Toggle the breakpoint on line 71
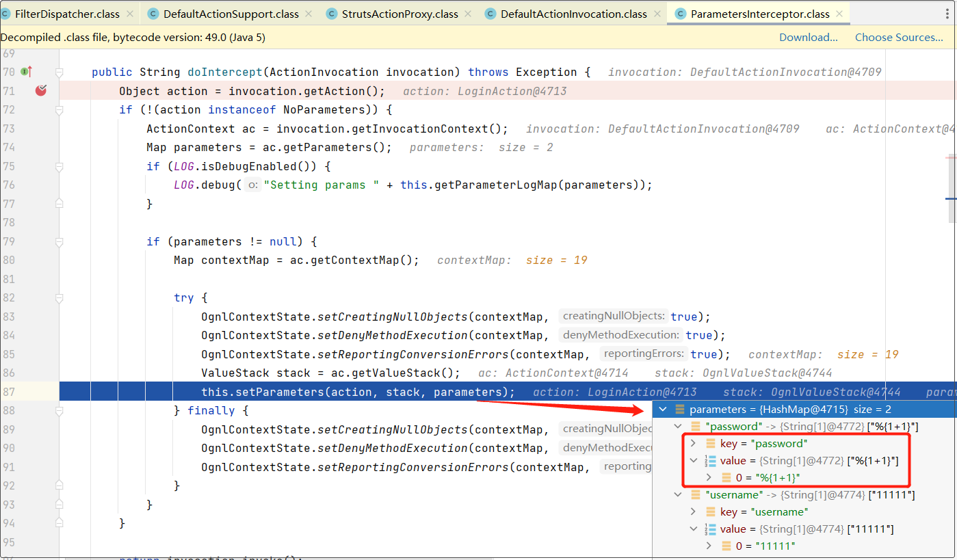957x560 pixels. (x=41, y=90)
